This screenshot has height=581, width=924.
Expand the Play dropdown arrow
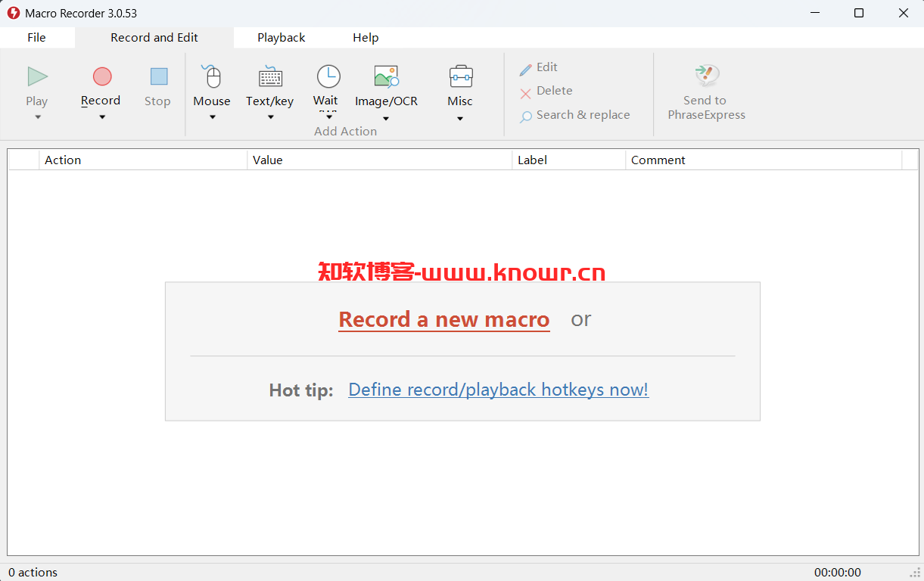37,117
